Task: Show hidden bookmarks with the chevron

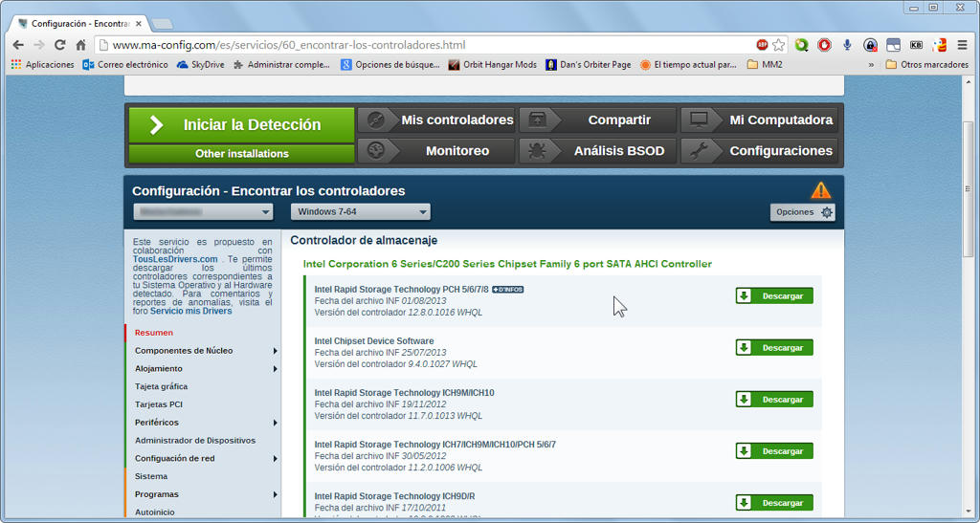Action: pyautogui.click(x=871, y=64)
